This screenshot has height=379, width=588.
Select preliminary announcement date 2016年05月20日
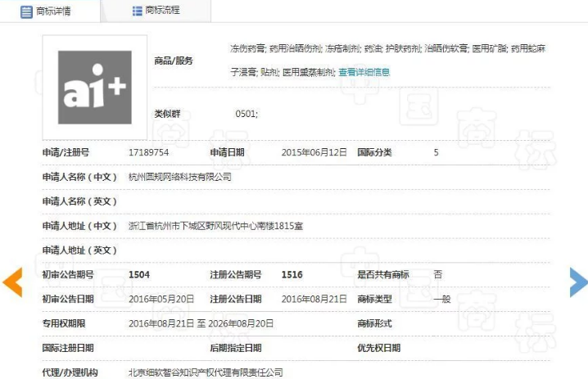(161, 299)
